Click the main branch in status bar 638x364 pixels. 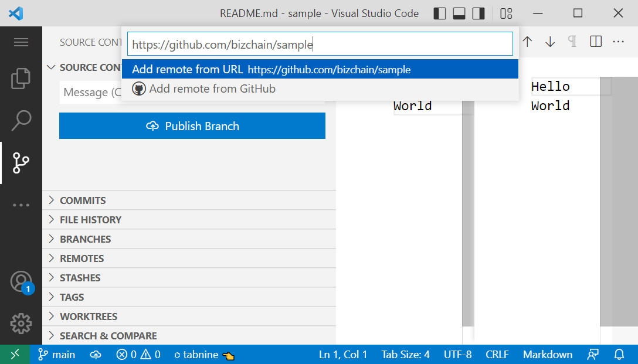(56, 354)
